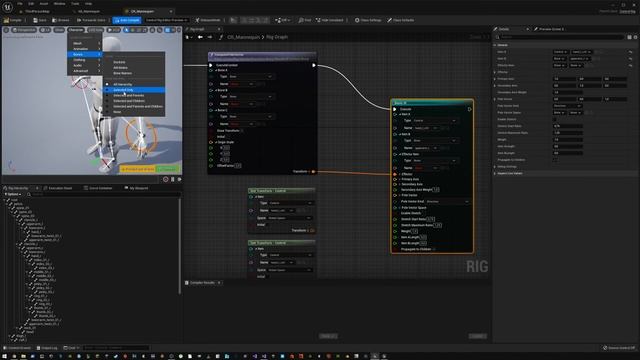Switch to My Blueprint tab
The height and width of the screenshot is (360, 640).
click(136, 188)
